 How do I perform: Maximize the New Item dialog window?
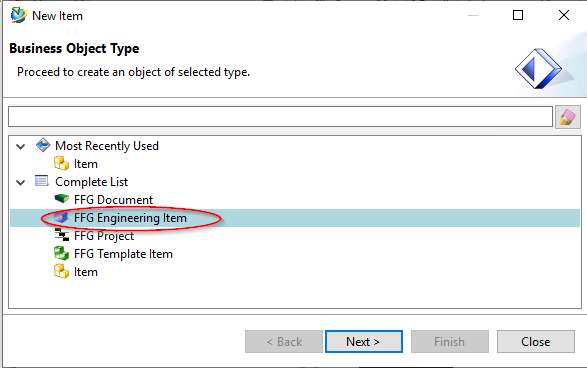pyautogui.click(x=518, y=15)
